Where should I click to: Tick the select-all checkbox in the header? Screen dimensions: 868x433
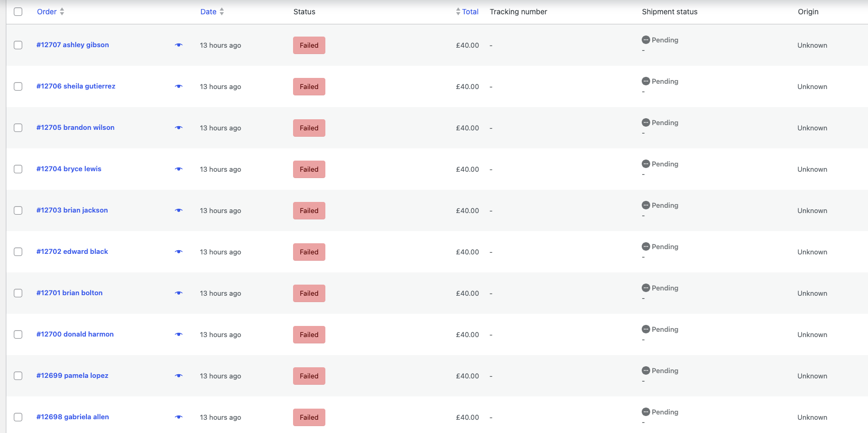(x=18, y=12)
